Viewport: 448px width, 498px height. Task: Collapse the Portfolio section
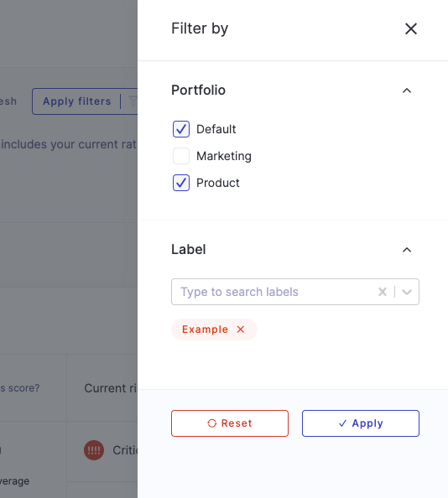pos(407,91)
